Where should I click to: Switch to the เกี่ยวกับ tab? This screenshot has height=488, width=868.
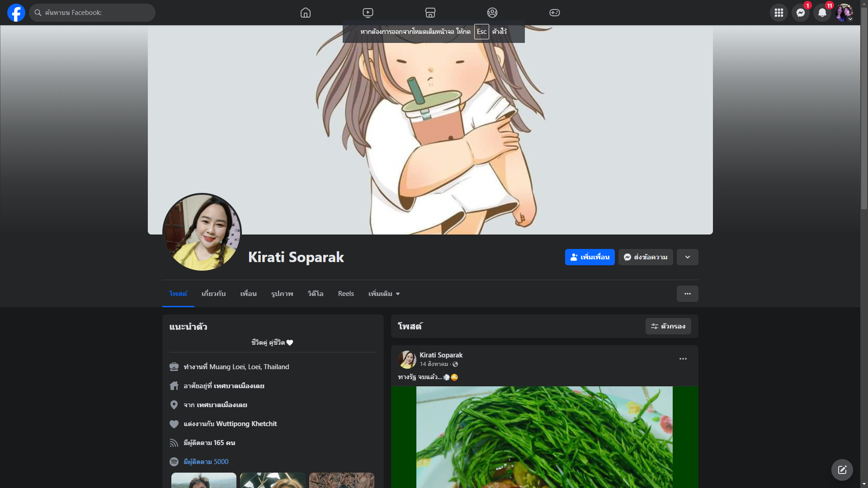point(213,294)
